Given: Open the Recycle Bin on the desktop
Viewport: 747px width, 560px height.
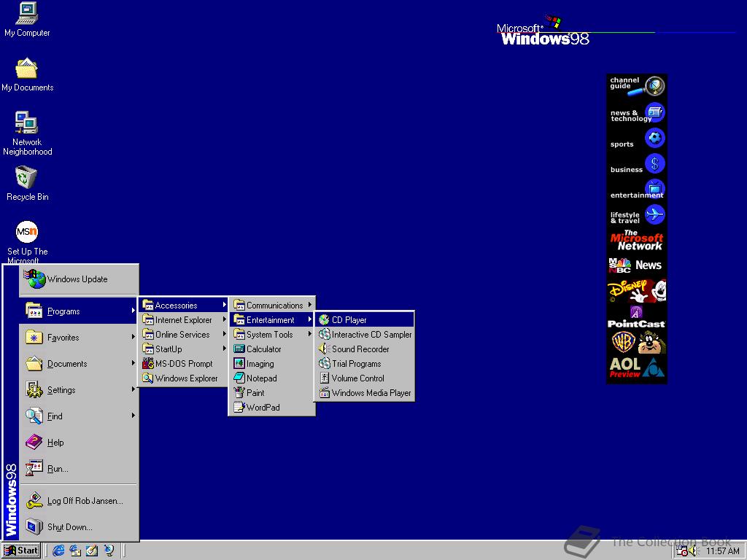Looking at the screenshot, I should click(x=26, y=179).
